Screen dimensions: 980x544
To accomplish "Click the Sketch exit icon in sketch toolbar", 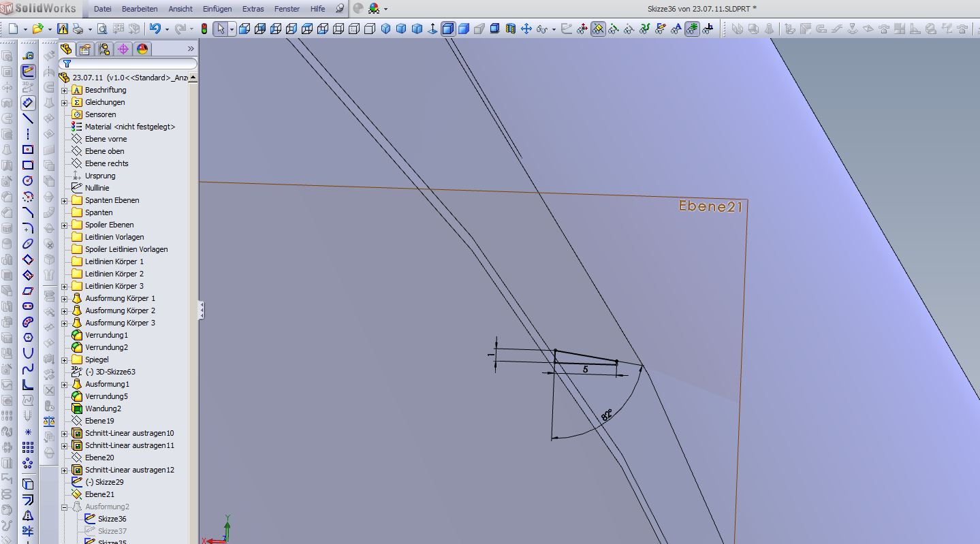I will (28, 71).
